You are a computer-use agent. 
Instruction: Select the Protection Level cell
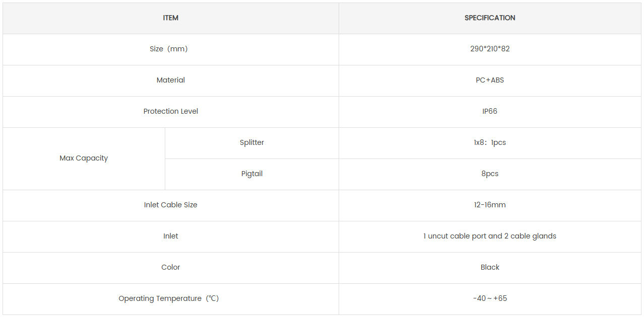[170, 112]
